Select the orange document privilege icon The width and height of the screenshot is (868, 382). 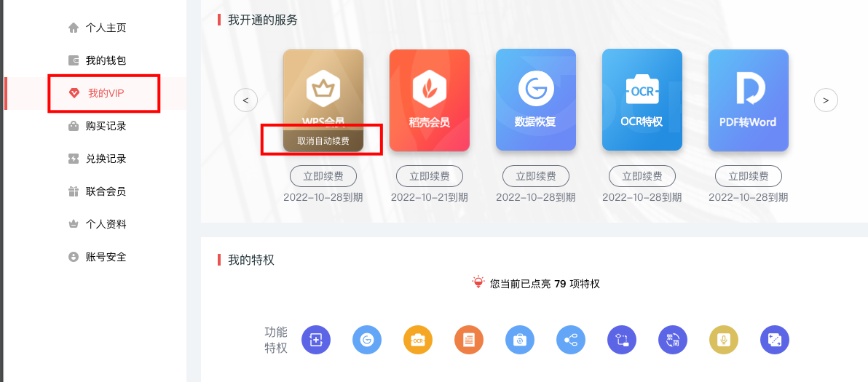(469, 340)
